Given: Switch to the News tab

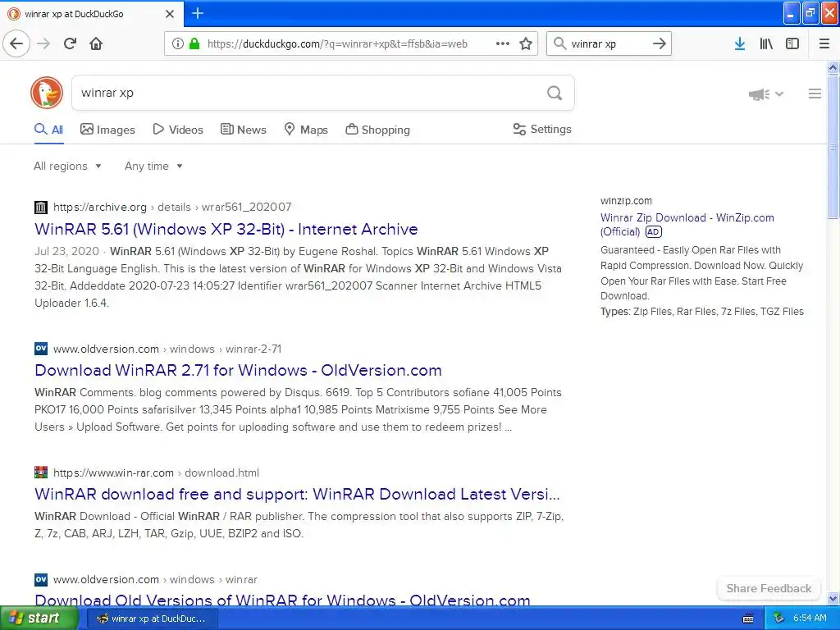Looking at the screenshot, I should click(243, 130).
